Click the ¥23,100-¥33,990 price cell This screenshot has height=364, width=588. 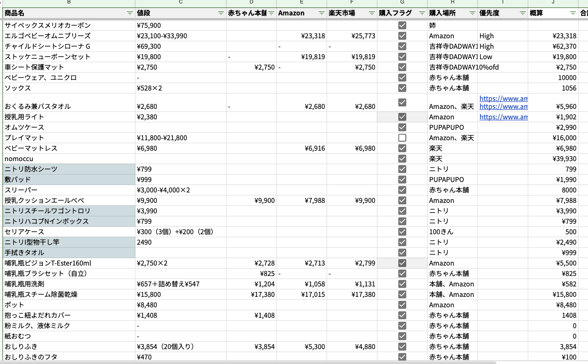tap(181, 36)
